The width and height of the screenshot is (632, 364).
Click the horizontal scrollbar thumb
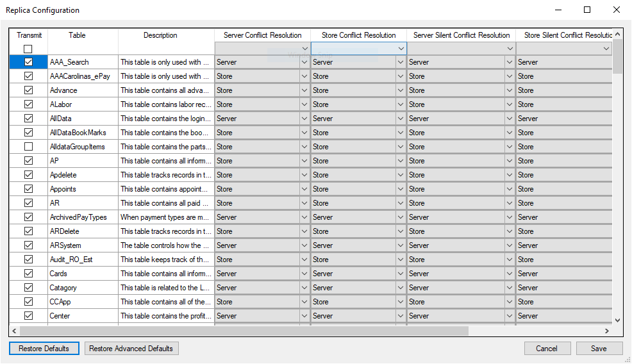tap(244, 331)
